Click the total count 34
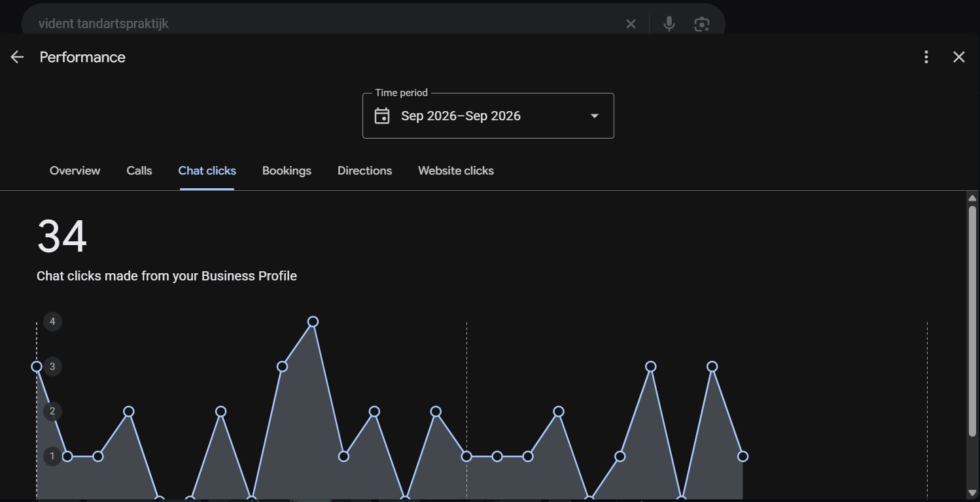 (62, 237)
